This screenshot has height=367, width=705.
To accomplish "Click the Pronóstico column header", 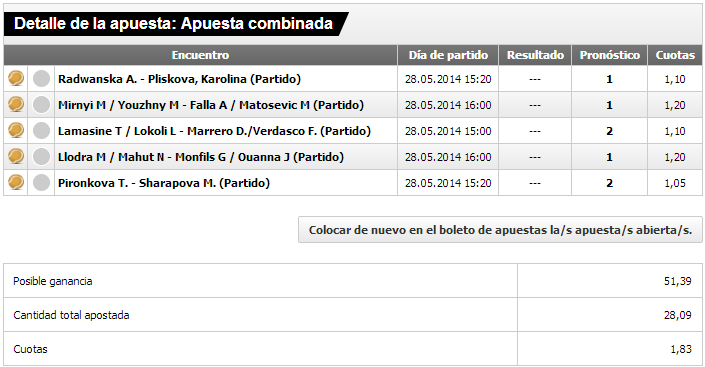I will click(610, 55).
